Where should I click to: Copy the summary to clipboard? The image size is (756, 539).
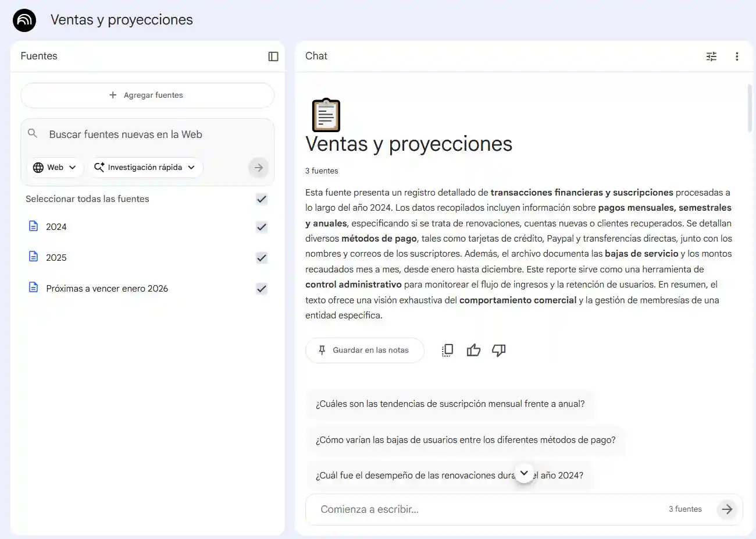[447, 350]
